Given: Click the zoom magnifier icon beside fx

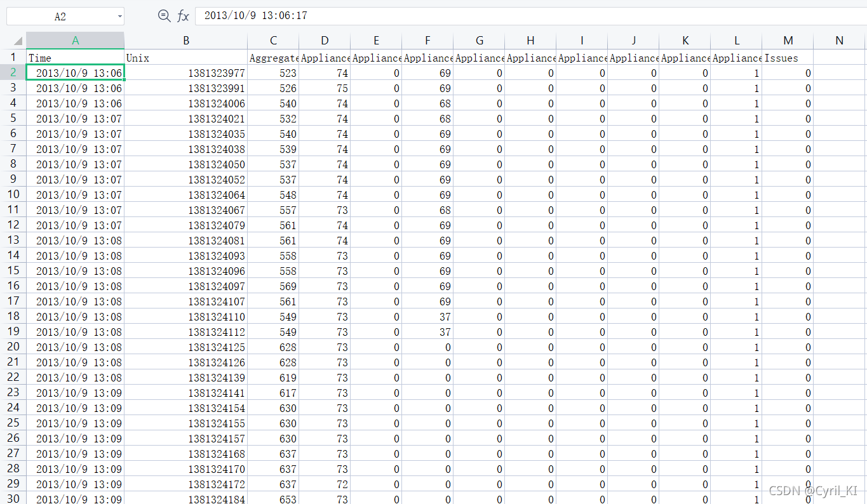Looking at the screenshot, I should [164, 16].
